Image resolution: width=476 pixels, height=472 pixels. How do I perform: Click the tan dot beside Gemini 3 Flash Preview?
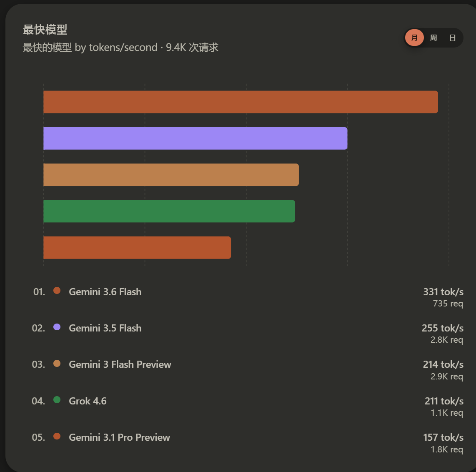(57, 363)
